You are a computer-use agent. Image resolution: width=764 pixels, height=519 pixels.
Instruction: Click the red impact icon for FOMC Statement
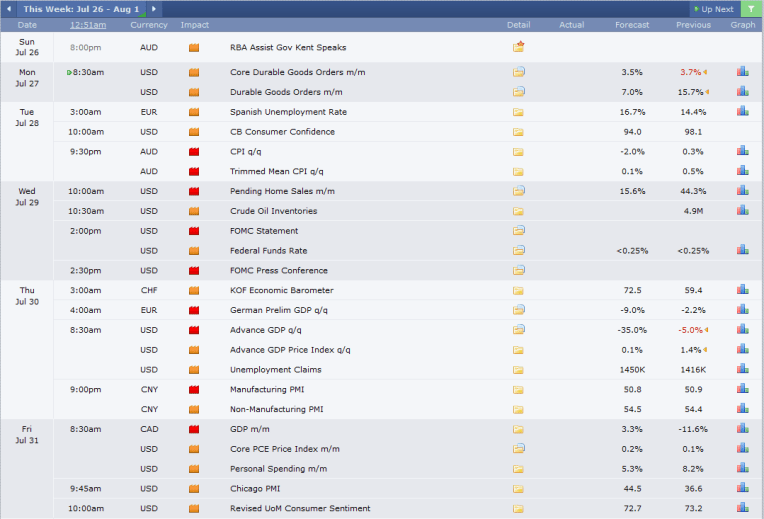point(194,231)
